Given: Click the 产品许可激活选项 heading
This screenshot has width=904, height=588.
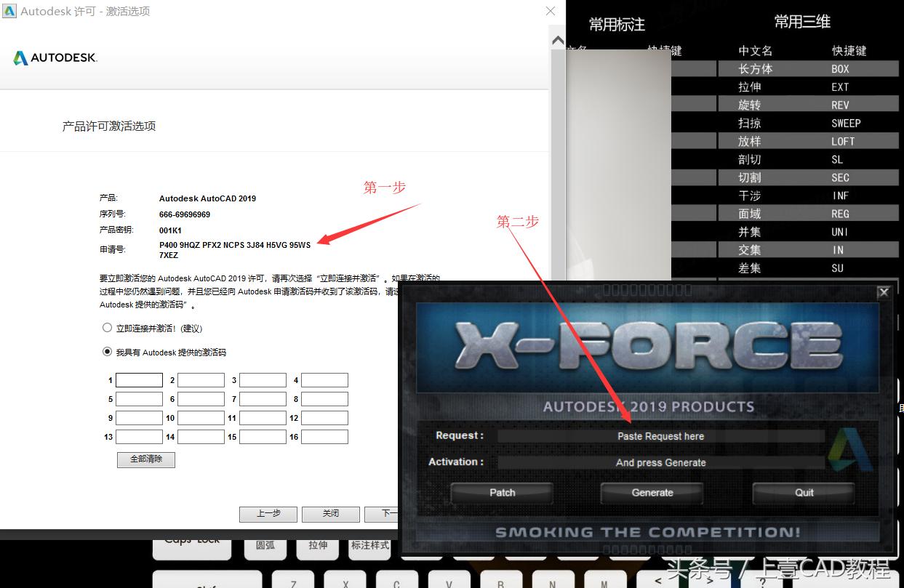Looking at the screenshot, I should [109, 126].
